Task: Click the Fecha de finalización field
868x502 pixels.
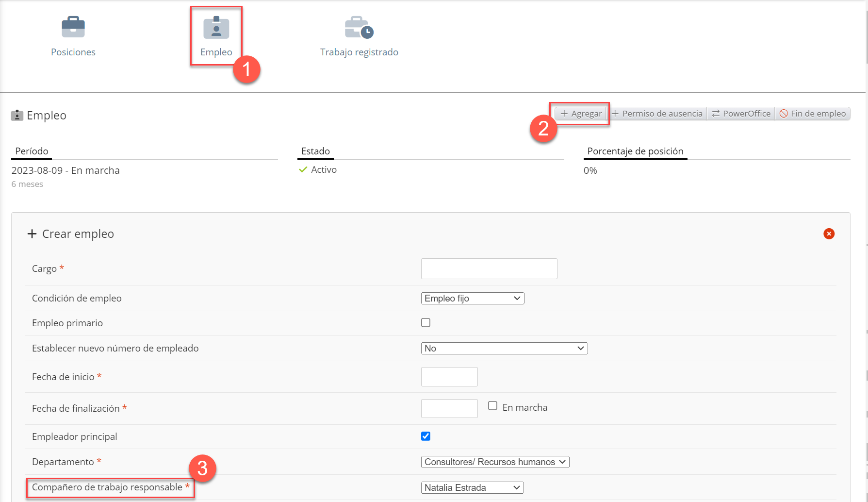Action: [x=449, y=408]
